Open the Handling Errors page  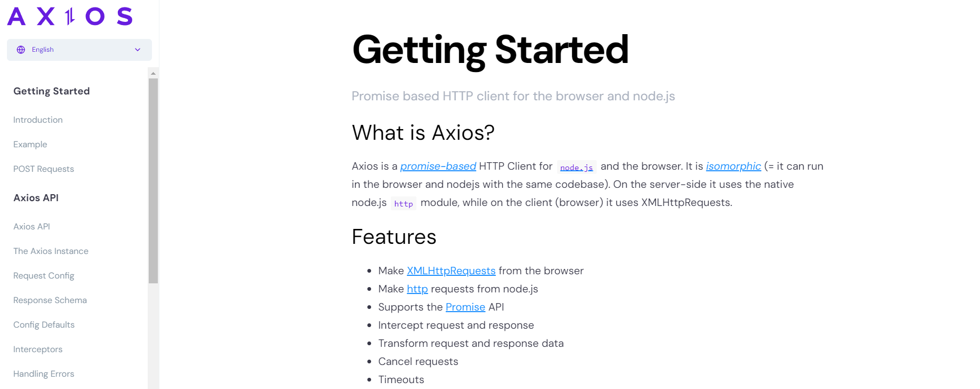coord(43,374)
